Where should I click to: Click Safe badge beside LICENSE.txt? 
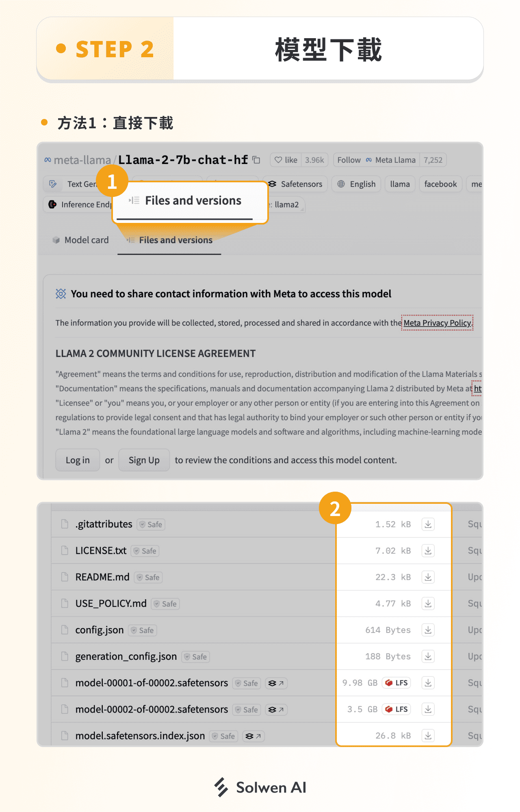click(x=145, y=551)
